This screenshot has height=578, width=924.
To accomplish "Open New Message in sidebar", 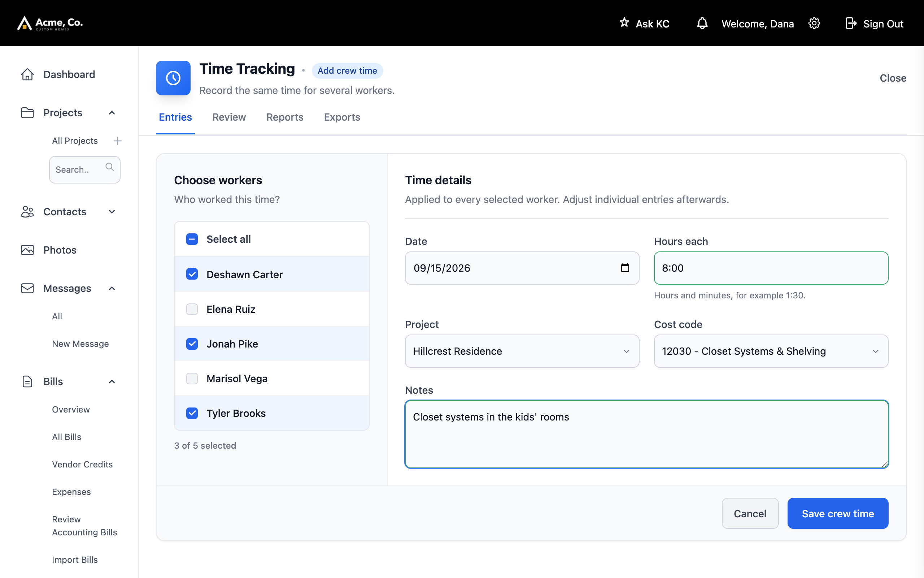I will coord(80,344).
